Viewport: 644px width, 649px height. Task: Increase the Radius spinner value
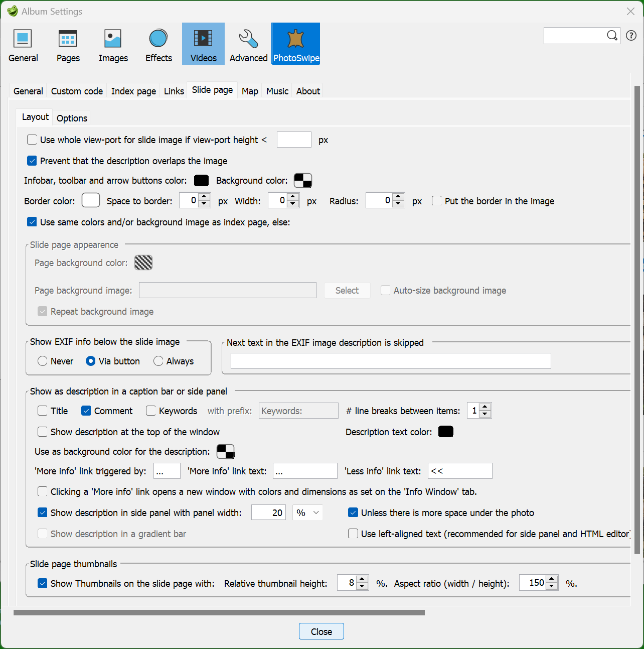pos(399,197)
